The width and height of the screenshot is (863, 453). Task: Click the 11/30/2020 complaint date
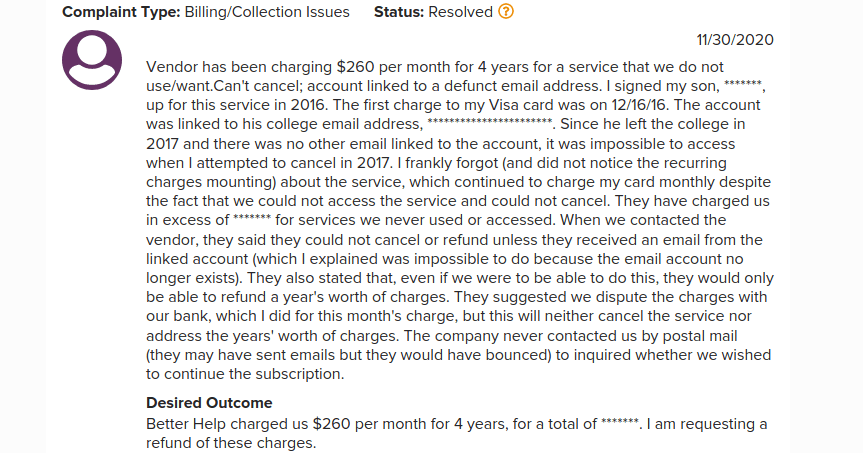(x=735, y=40)
